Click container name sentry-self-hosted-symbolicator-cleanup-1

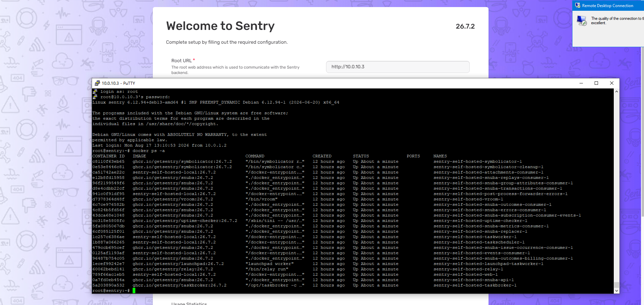pyautogui.click(x=489, y=167)
